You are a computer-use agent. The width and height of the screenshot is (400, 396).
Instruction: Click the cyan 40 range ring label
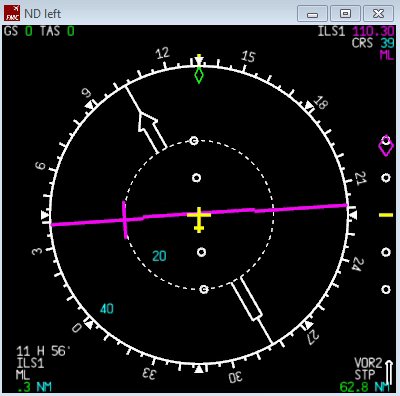(107, 309)
